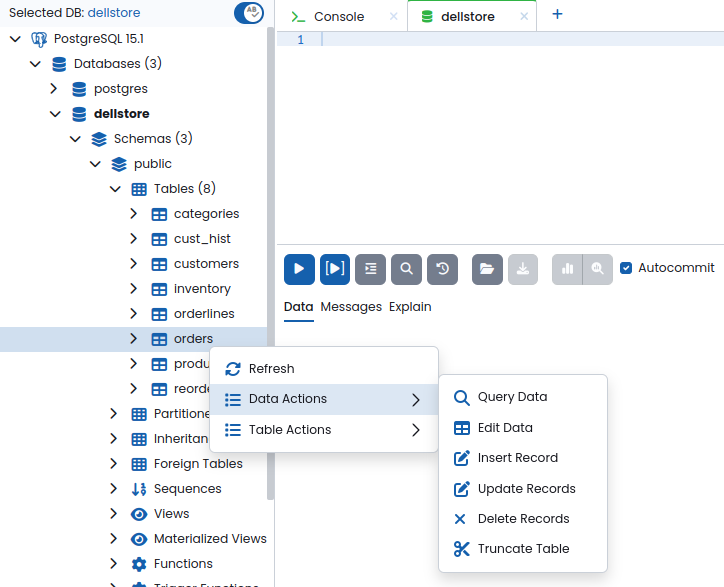Image resolution: width=724 pixels, height=587 pixels.
Task: Click the Functions gear icon
Action: (139, 564)
